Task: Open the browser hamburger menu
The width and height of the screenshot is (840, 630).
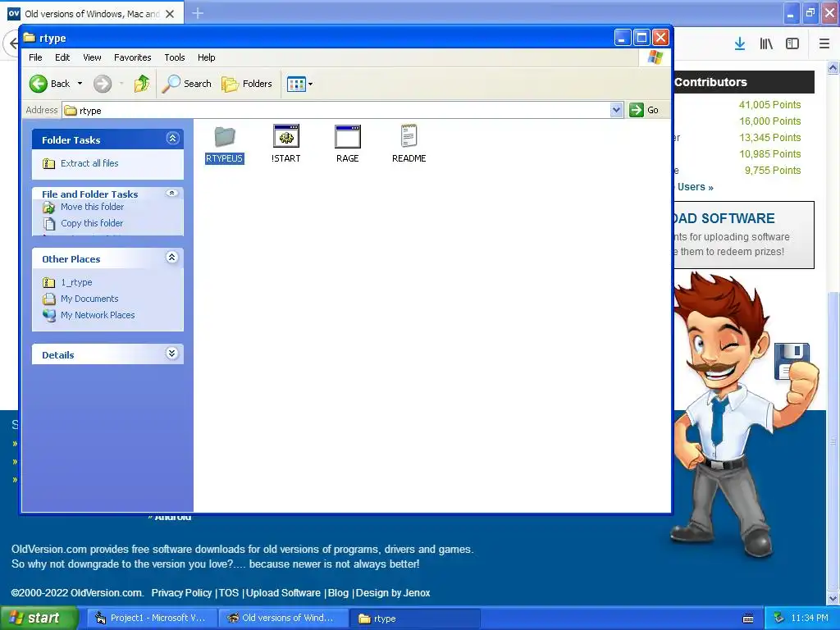Action: (x=824, y=44)
